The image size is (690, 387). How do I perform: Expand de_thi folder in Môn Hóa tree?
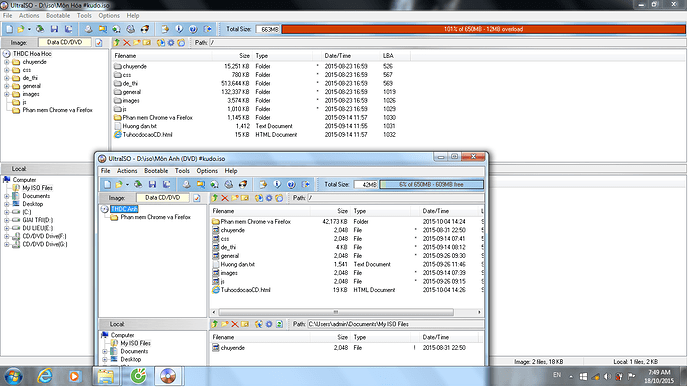7,78
